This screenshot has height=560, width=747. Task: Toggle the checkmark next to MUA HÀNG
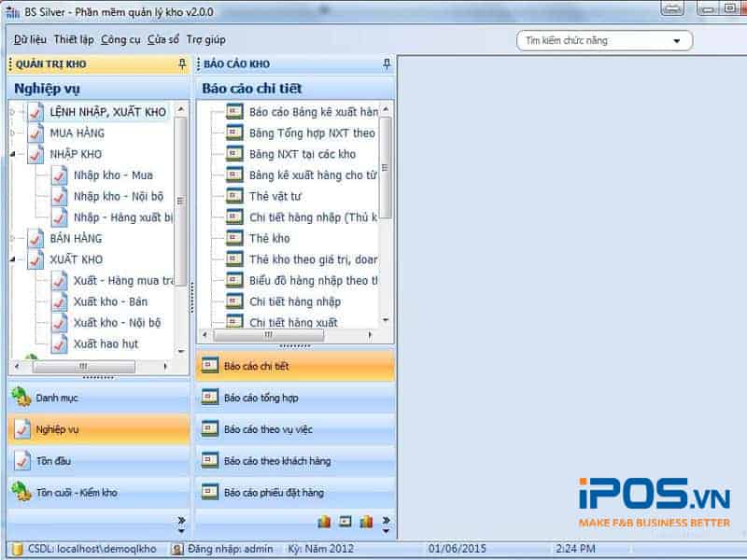coord(36,133)
